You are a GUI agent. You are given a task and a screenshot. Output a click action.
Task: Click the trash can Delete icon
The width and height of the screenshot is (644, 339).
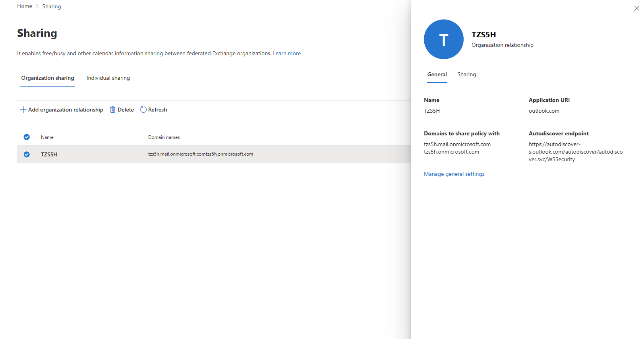113,110
